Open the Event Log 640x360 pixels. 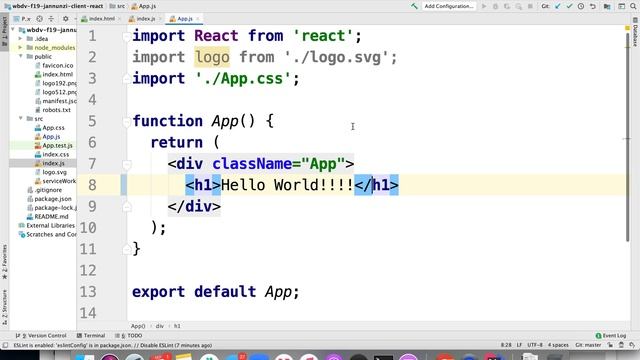(x=611, y=336)
